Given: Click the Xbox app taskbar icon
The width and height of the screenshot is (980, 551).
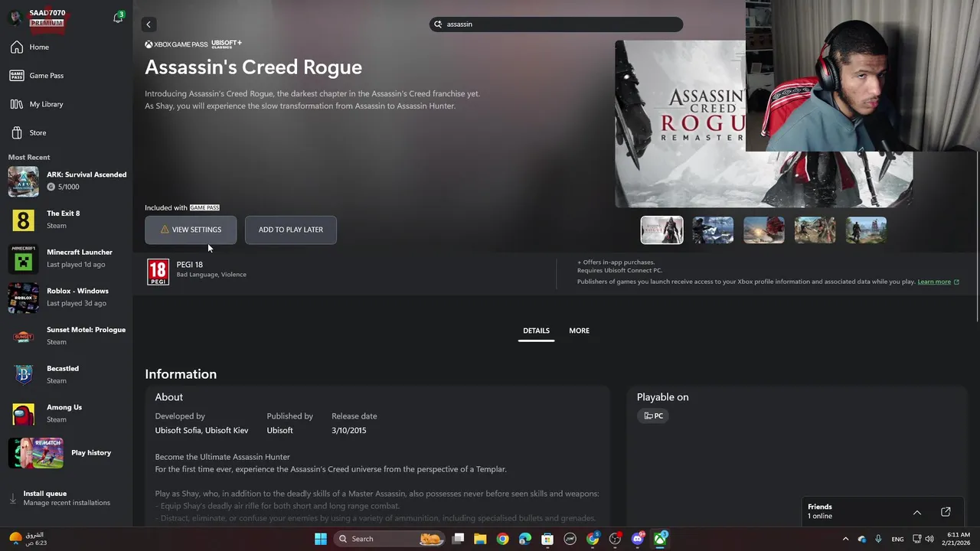Looking at the screenshot, I should (660, 539).
